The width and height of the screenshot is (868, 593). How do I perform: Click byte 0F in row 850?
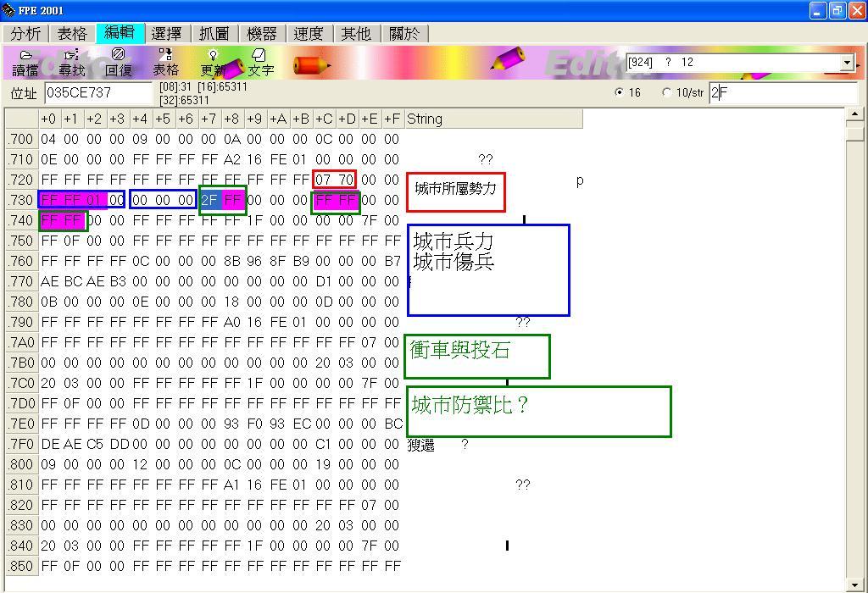tap(71, 567)
